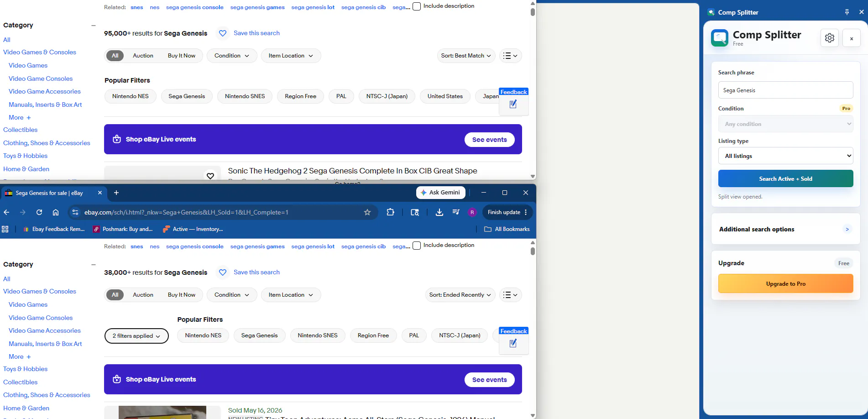This screenshot has height=419, width=868.
Task: Open Sort: Ended Recently dropdown
Action: coord(460,295)
